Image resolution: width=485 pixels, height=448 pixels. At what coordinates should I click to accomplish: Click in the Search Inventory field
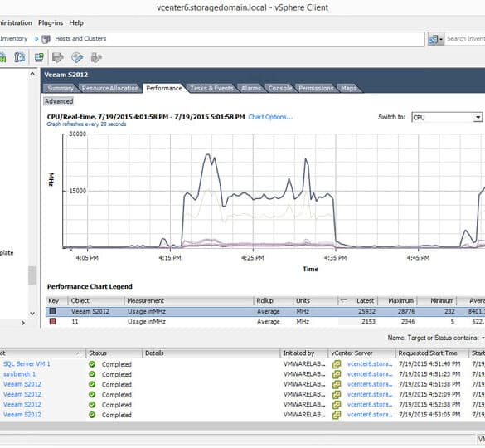pos(464,39)
